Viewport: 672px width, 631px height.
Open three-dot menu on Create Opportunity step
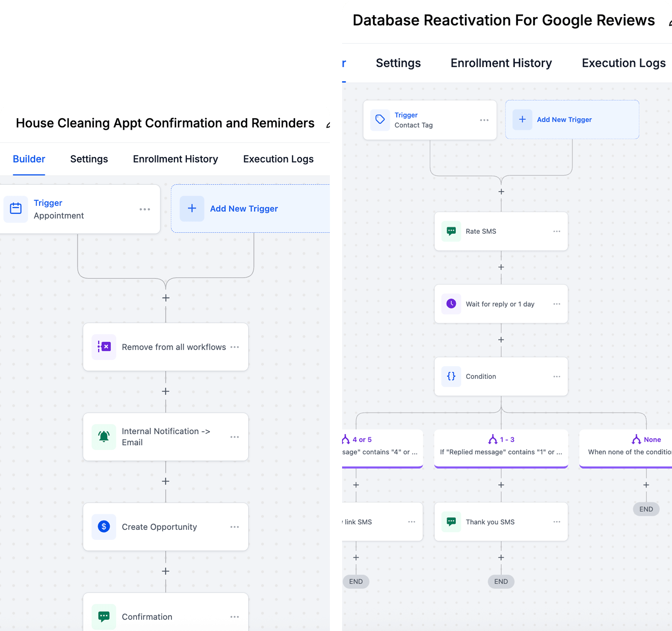(234, 527)
